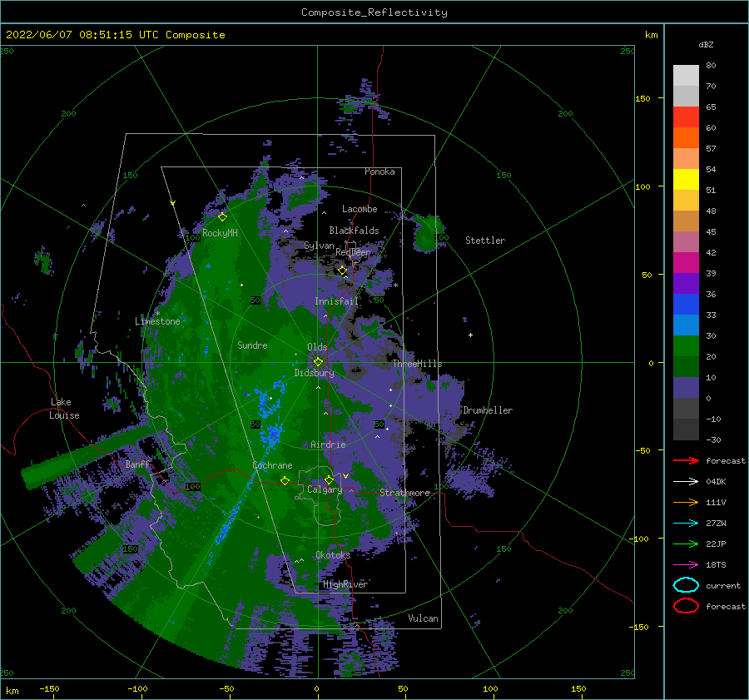Select the 54 dBZ yellow swatch
Viewport: 749px width, 700px height.
coord(686,179)
